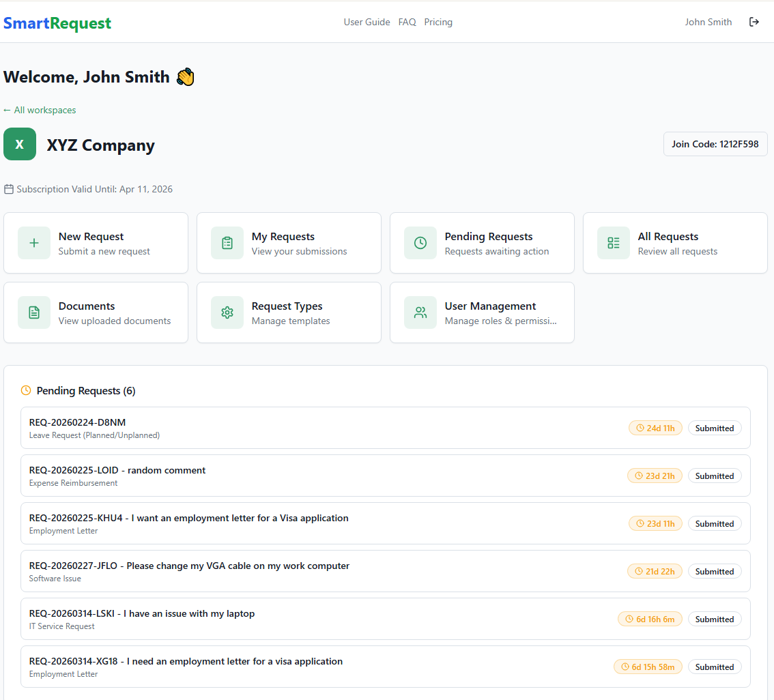This screenshot has width=774, height=700.
Task: Click Submitted status on REQ-20260224-D8NM
Action: 714,428
